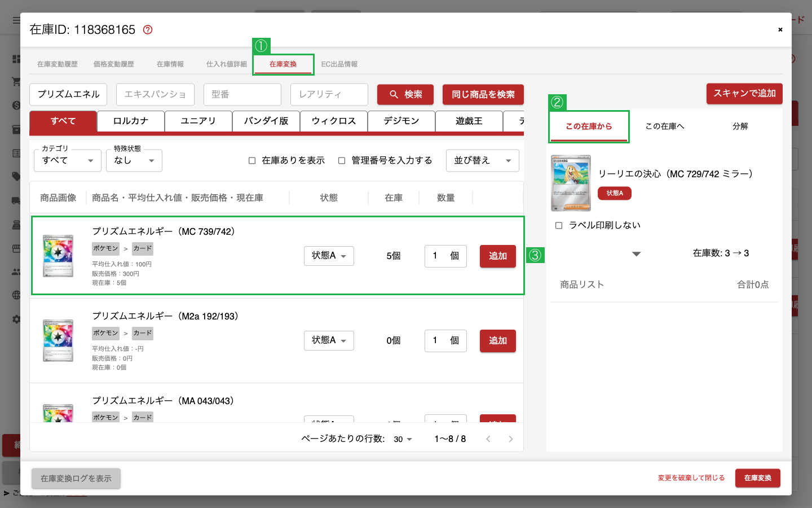
Task: Select the すべて genre tab
Action: (63, 121)
